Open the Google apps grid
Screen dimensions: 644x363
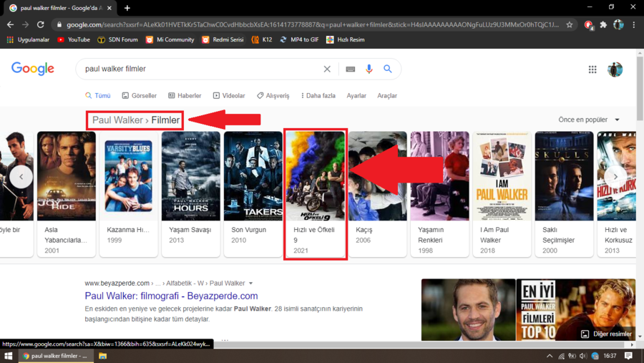tap(592, 69)
